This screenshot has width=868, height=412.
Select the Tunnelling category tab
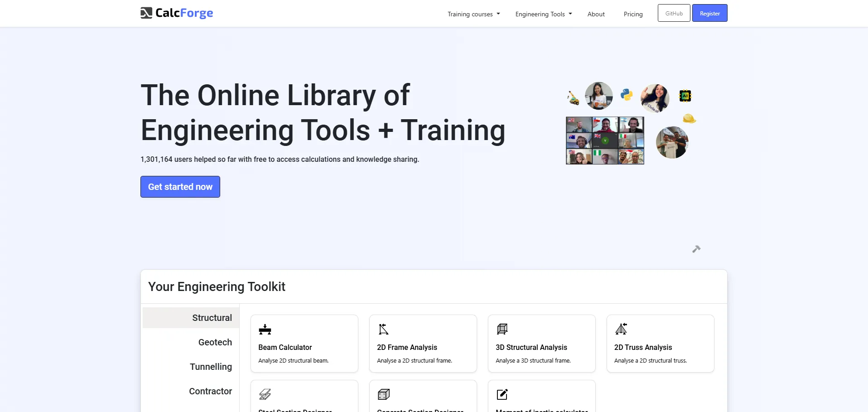tap(211, 367)
